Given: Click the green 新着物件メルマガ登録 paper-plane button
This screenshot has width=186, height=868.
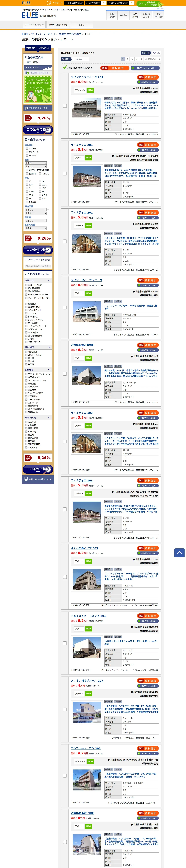Looking at the screenshot, I should tap(150, 4).
